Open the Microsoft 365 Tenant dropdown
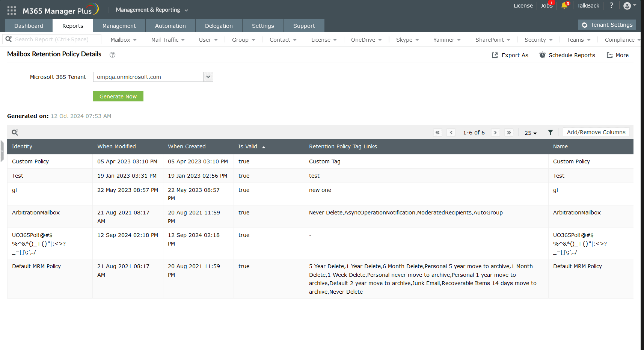The height and width of the screenshot is (350, 644). 208,77
